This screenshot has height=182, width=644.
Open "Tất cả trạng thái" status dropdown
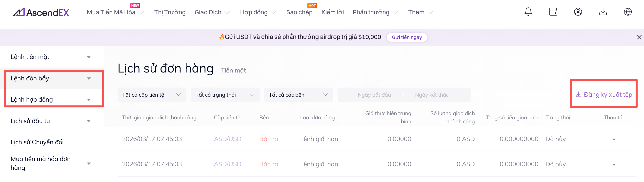[x=225, y=95]
